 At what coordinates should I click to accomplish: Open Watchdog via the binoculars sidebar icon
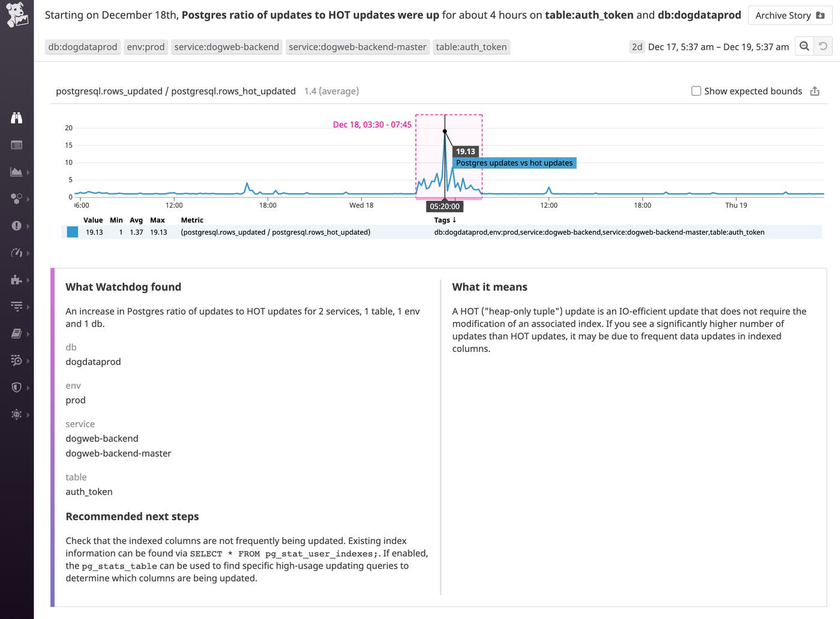(x=17, y=118)
